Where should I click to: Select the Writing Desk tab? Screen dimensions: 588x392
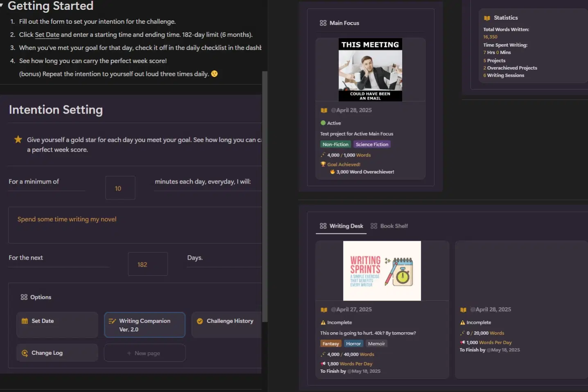point(341,226)
